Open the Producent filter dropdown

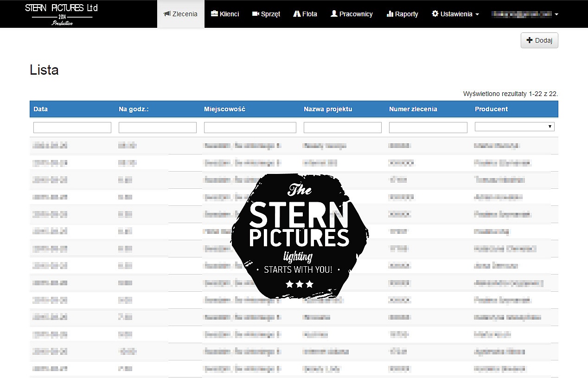[x=515, y=127]
